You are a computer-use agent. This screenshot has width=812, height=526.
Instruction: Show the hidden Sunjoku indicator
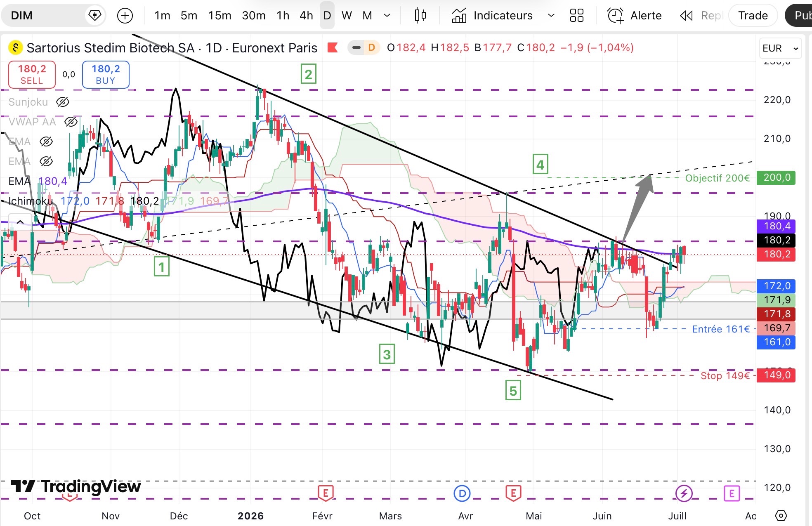click(x=63, y=102)
